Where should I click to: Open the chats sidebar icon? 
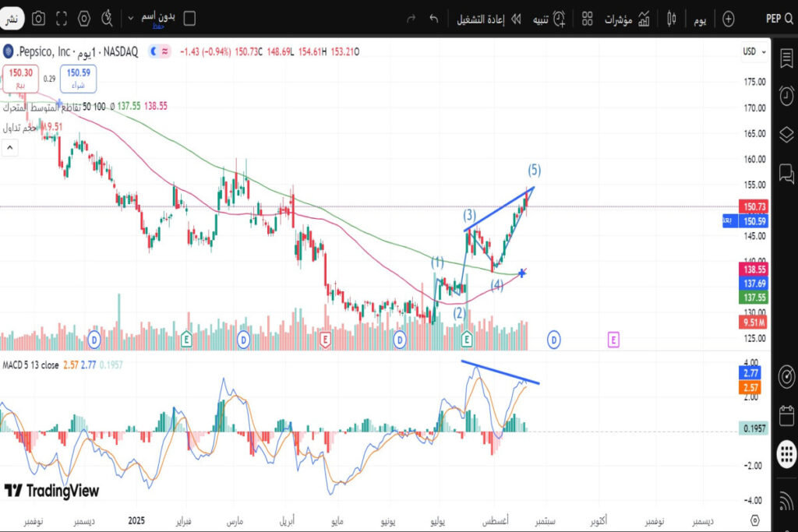(786, 174)
